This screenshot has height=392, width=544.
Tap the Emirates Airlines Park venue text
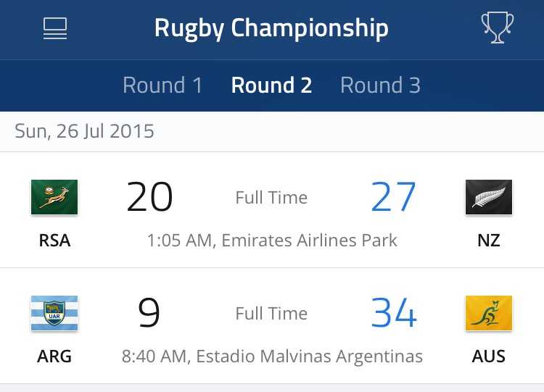[x=310, y=241]
